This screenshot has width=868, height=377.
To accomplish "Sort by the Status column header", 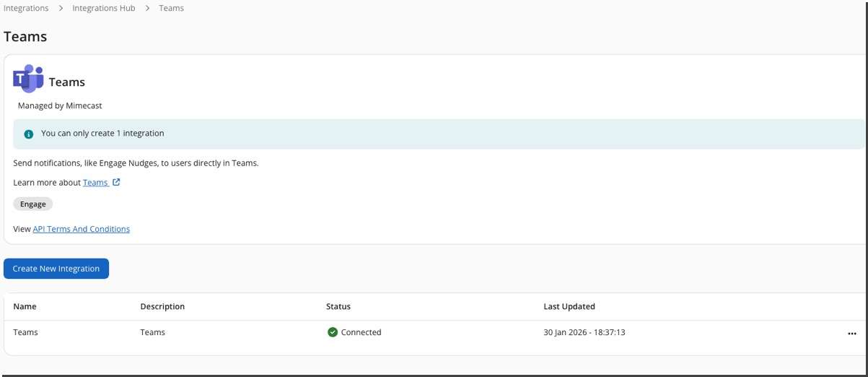I will click(x=338, y=306).
